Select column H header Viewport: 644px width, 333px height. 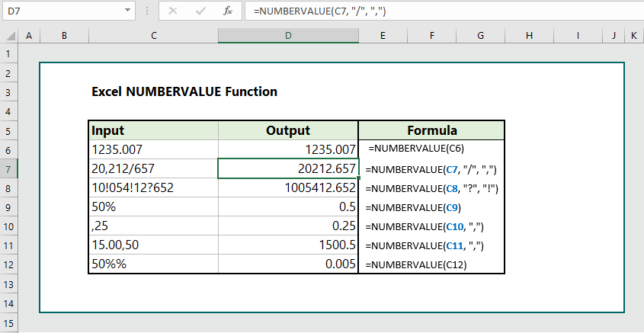tap(529, 36)
